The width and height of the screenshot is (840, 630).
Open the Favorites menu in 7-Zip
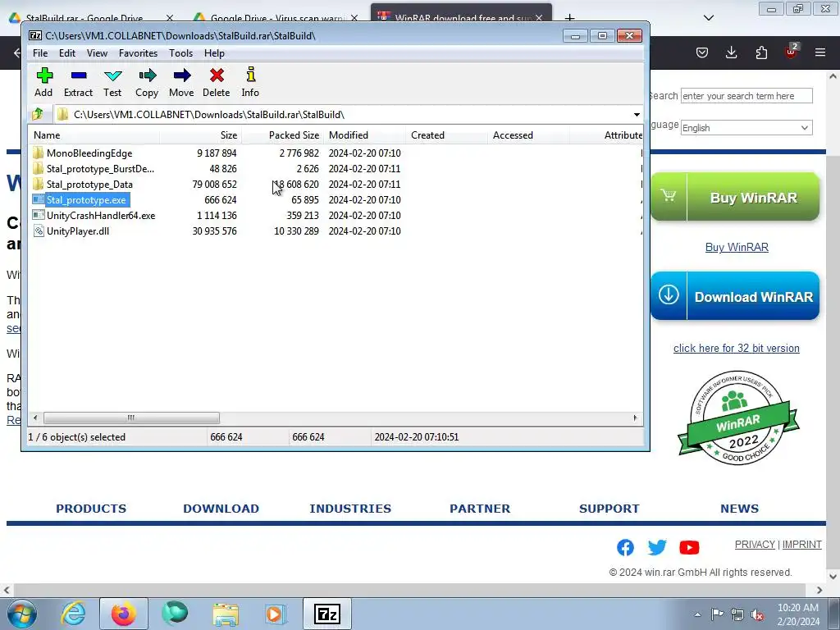click(138, 53)
